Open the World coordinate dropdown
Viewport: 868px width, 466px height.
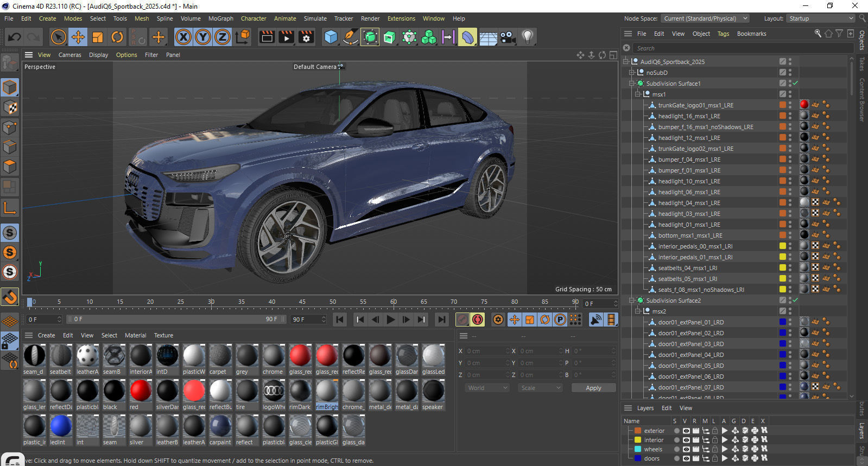tap(487, 388)
